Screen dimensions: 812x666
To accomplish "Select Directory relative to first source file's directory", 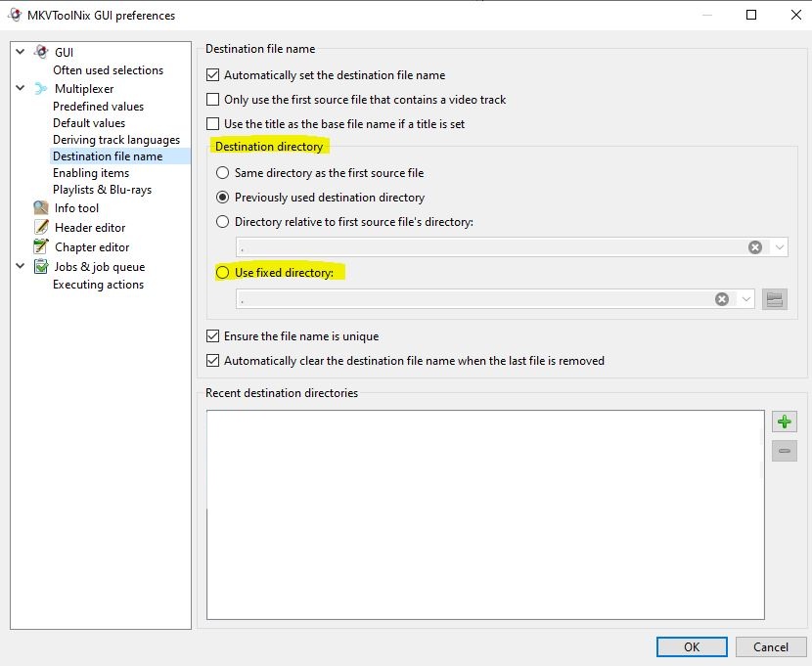I will pos(222,221).
